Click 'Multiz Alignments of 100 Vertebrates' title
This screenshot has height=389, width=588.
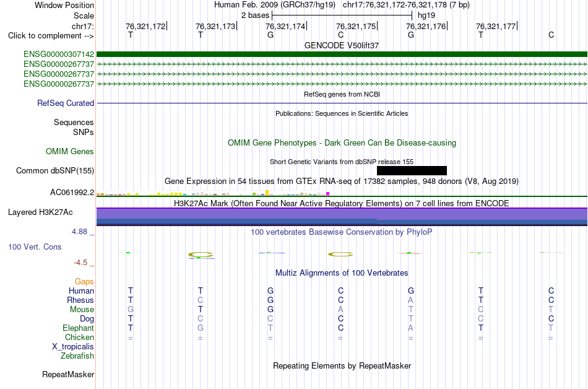[342, 273]
